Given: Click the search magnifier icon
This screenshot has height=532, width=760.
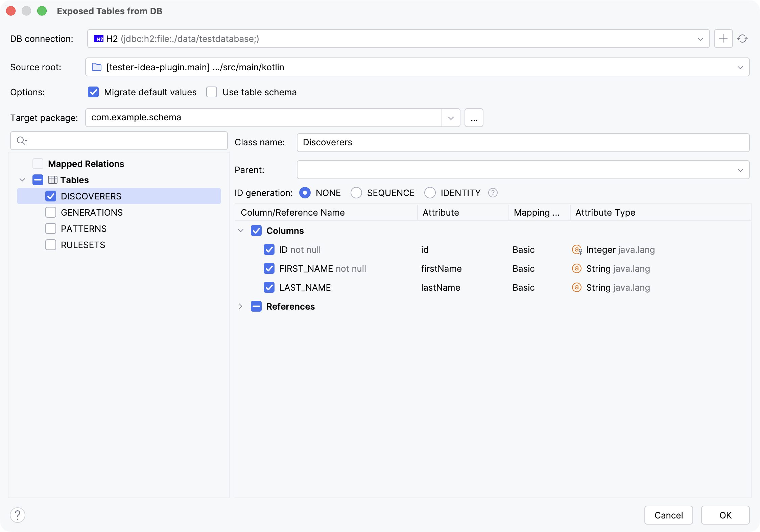Looking at the screenshot, I should point(22,140).
